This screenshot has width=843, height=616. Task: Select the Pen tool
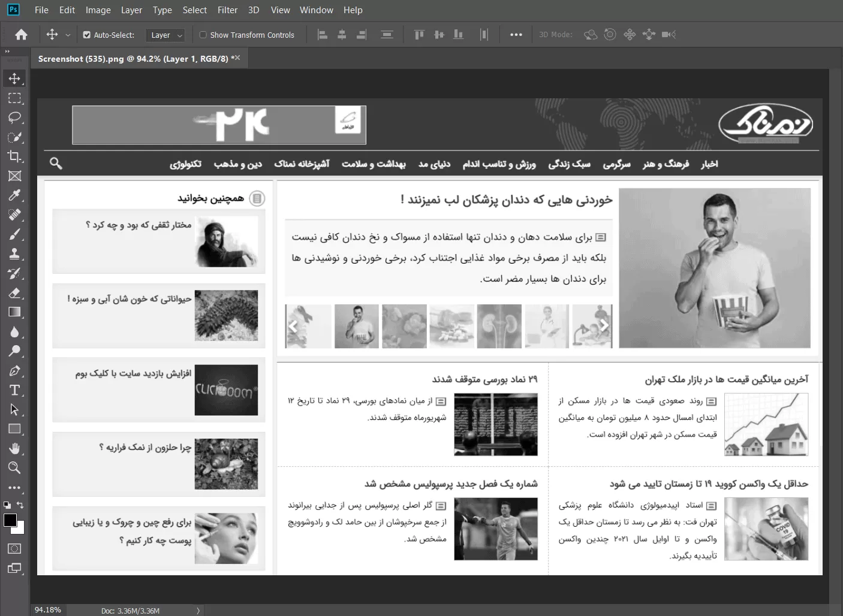coord(14,371)
